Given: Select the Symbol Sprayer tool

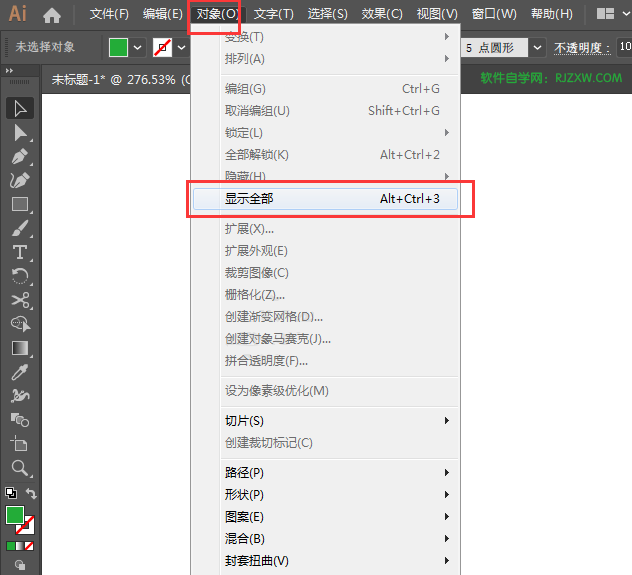Looking at the screenshot, I should (20, 396).
